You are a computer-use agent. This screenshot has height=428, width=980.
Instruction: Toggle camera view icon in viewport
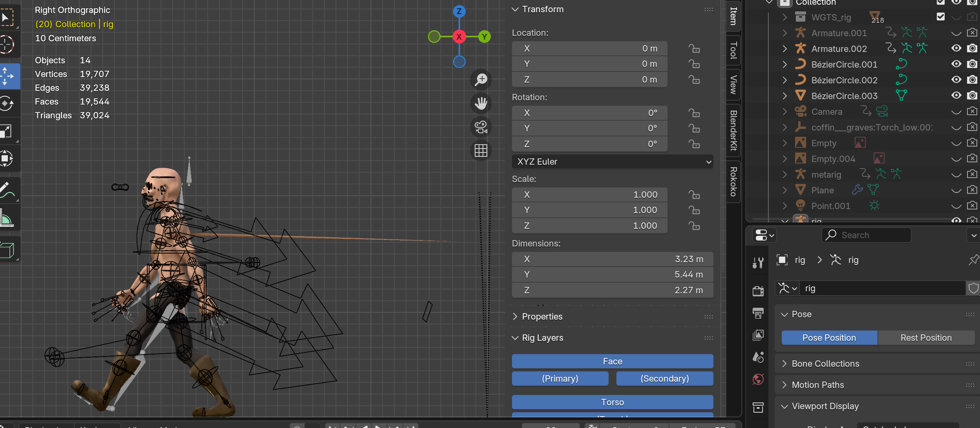tap(481, 127)
